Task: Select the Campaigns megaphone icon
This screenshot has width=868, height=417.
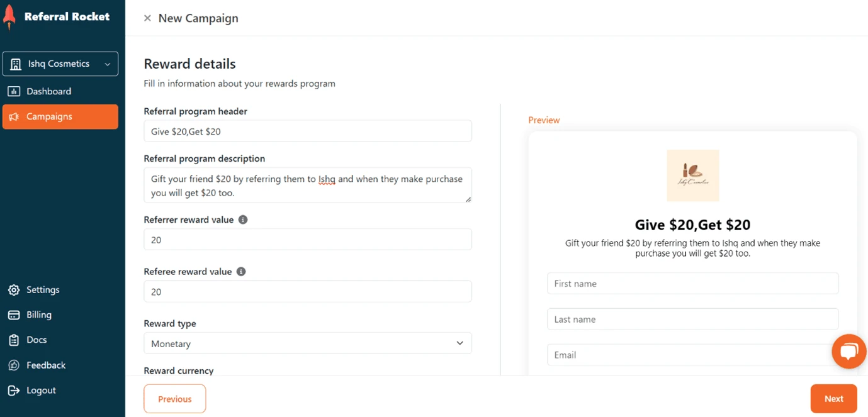Action: [14, 116]
